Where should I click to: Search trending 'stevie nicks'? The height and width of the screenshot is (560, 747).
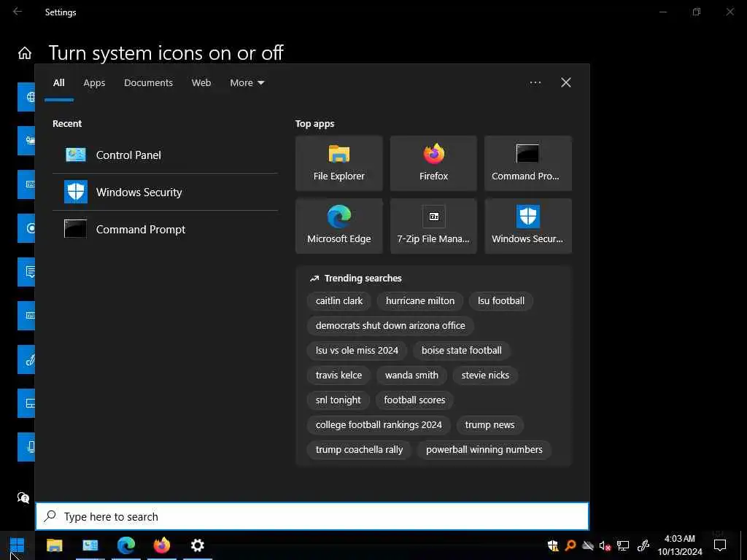click(x=485, y=376)
